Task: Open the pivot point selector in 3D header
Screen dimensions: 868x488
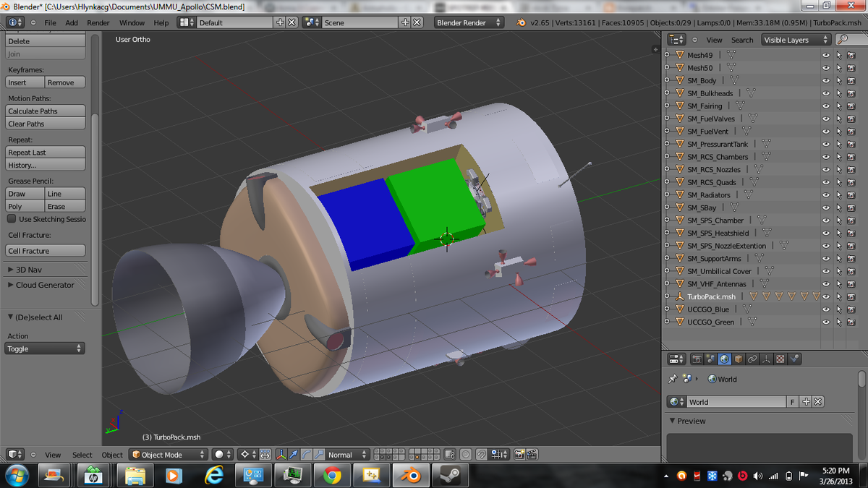Action: point(247,455)
